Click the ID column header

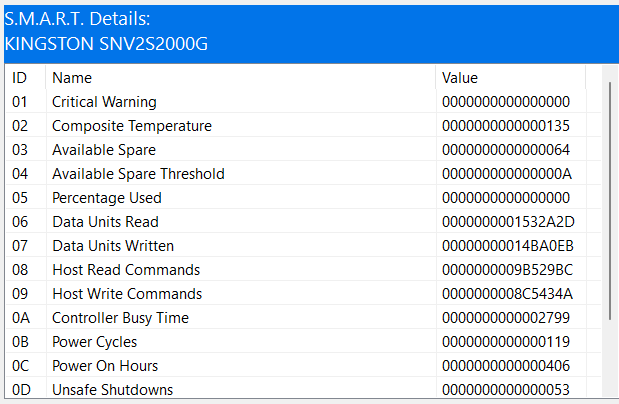click(x=25, y=77)
